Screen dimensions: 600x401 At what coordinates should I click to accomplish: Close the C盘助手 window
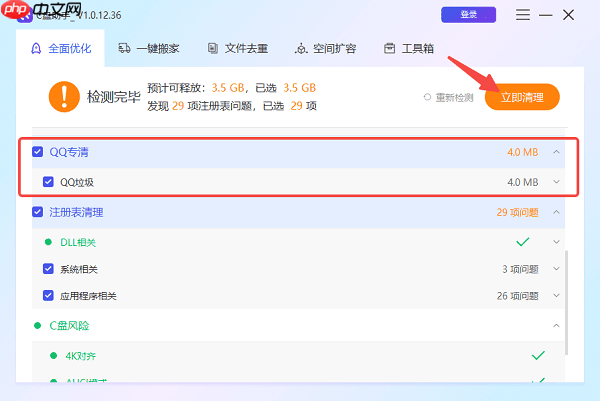[x=569, y=15]
